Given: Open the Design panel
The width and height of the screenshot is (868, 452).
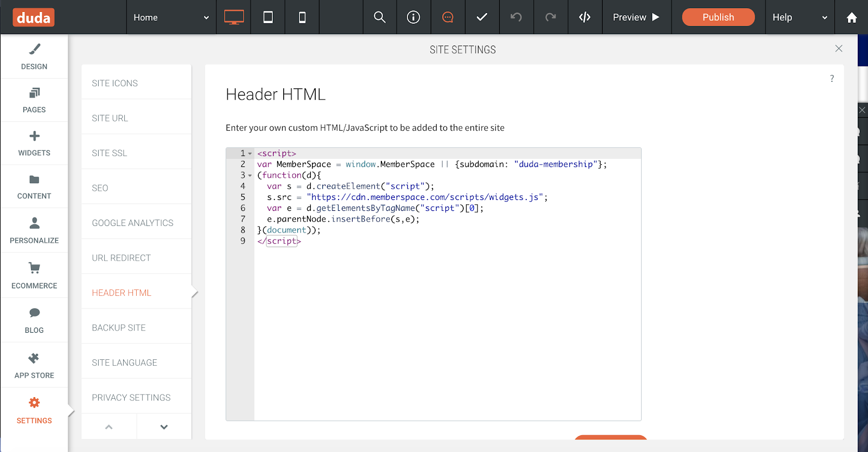Looking at the screenshot, I should (34, 57).
